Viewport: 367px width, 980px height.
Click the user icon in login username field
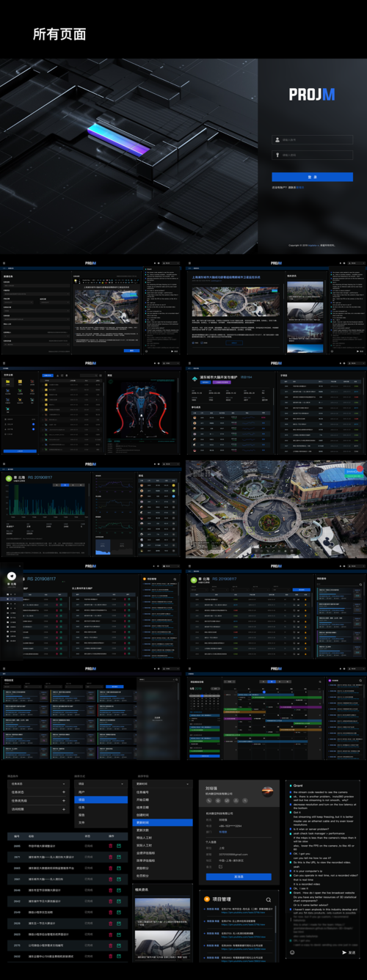pyautogui.click(x=277, y=139)
